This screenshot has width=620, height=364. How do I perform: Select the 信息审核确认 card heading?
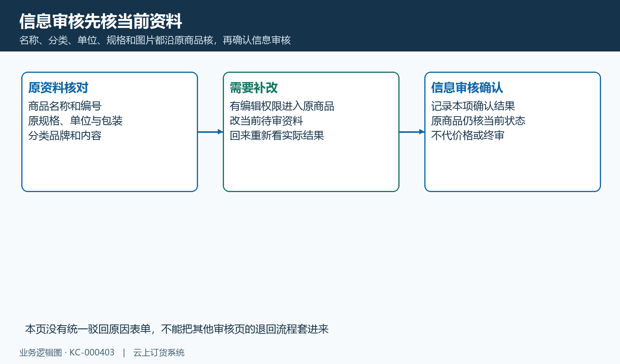(467, 88)
